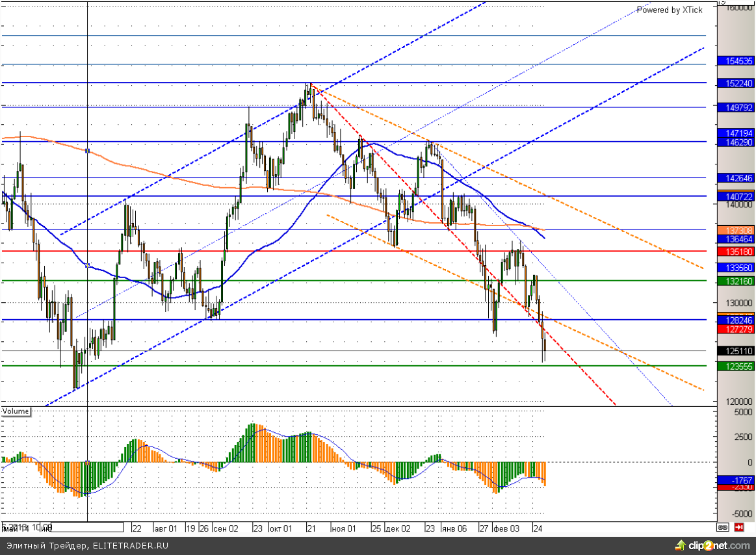Click the red 135180 level label

(x=736, y=252)
